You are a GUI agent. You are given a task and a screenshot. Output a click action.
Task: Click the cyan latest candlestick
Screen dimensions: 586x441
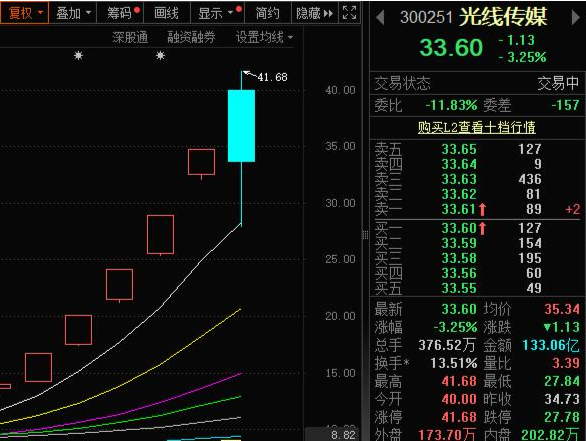[x=241, y=126]
